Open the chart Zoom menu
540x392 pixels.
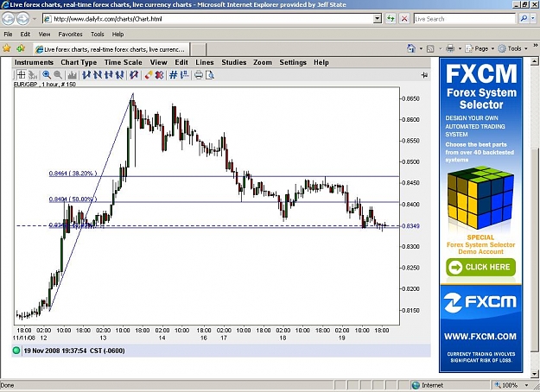pos(263,62)
